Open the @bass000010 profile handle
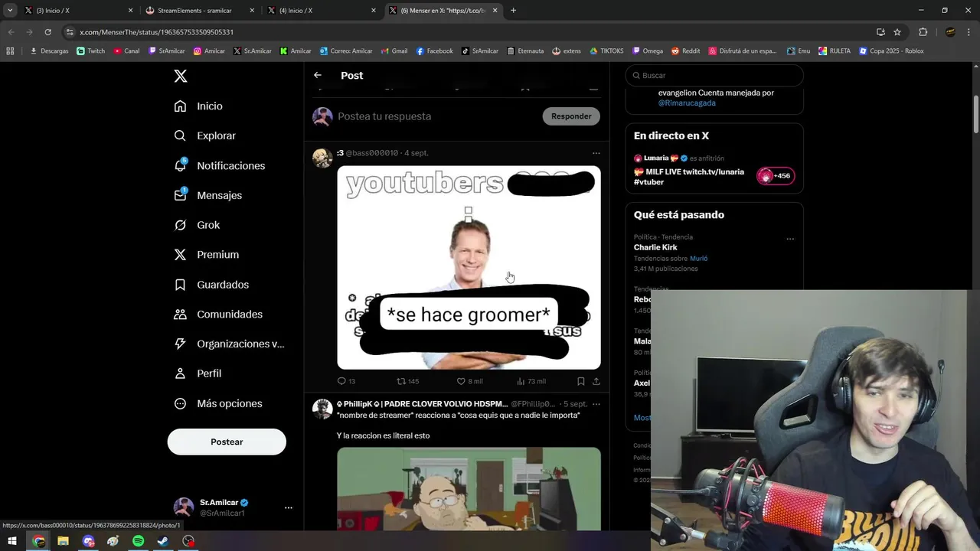The image size is (980, 551). click(x=372, y=153)
